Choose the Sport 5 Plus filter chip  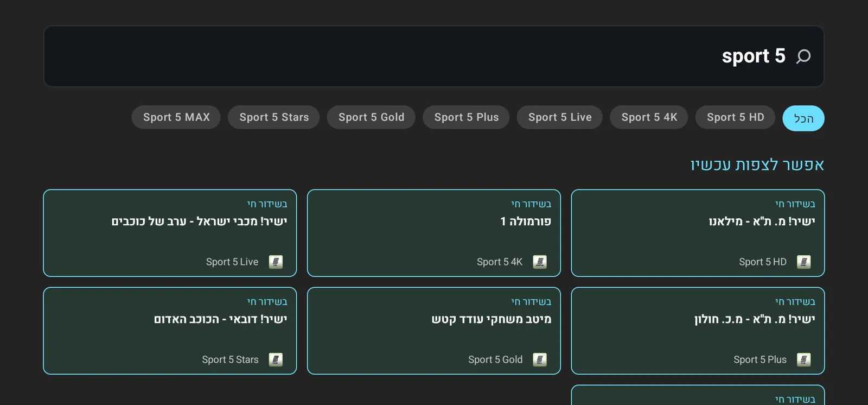[467, 117]
